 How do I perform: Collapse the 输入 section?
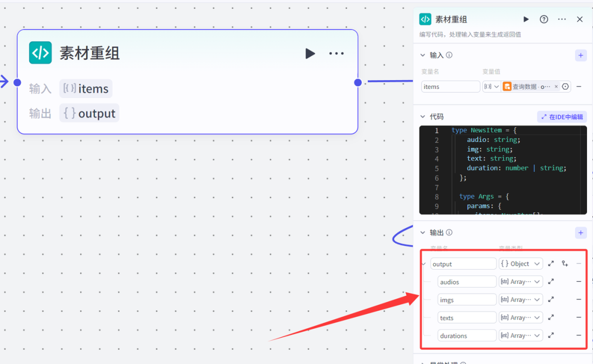coord(423,55)
